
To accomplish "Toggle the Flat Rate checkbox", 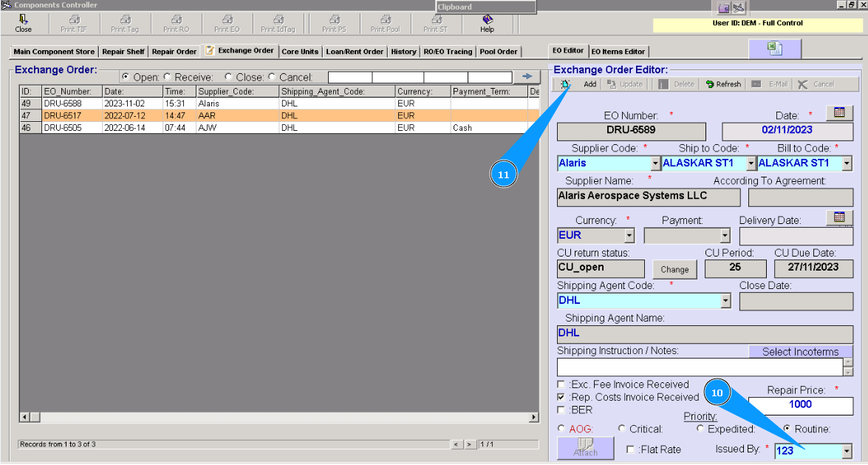I will [630, 449].
